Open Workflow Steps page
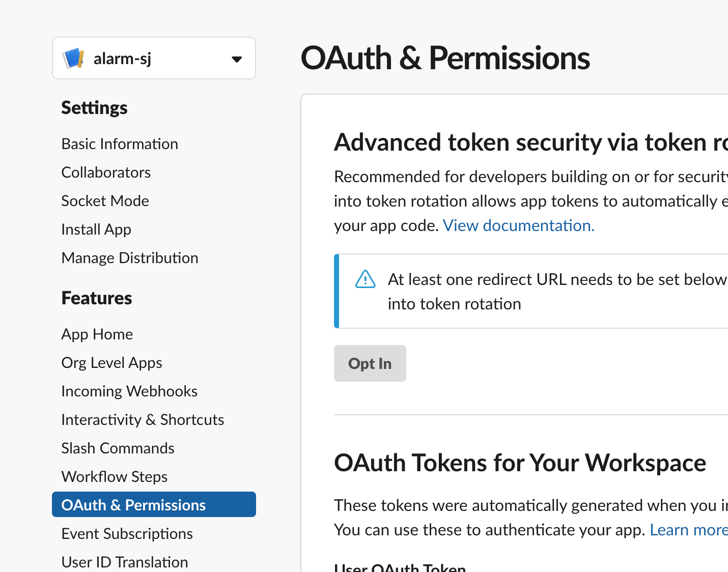The height and width of the screenshot is (572, 728). coord(115,477)
